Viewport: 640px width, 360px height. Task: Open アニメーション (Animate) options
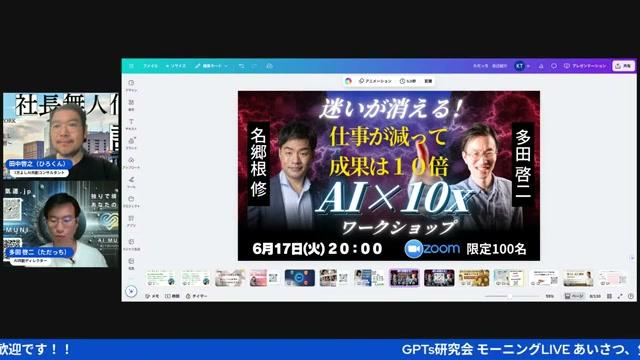click(x=375, y=81)
